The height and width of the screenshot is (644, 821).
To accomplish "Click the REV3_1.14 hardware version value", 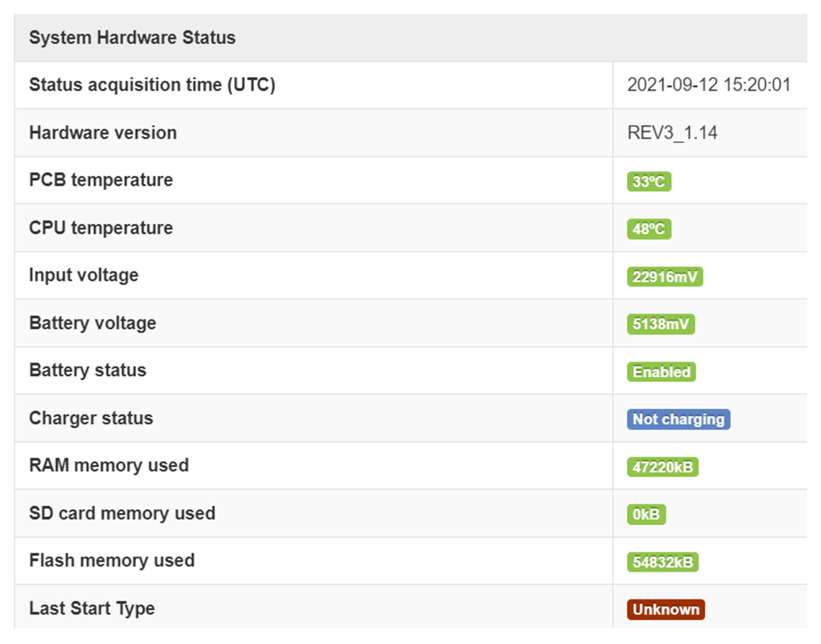I will point(672,133).
